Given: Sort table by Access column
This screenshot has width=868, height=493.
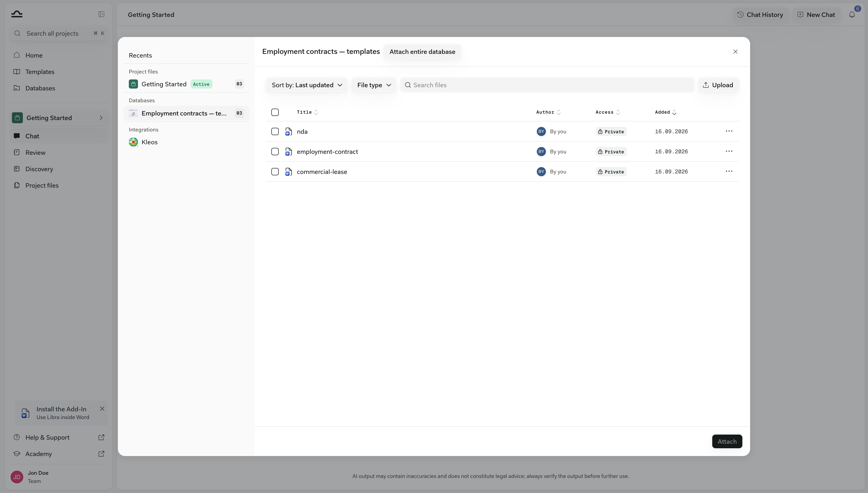Looking at the screenshot, I should point(608,112).
